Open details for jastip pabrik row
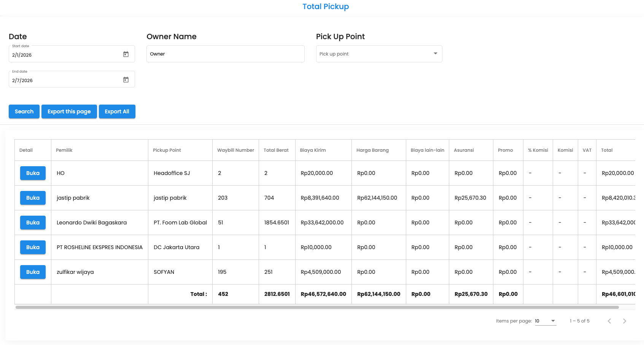 pos(33,198)
